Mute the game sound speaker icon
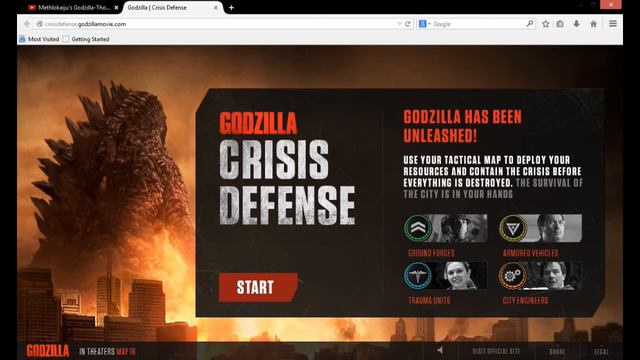The image size is (640, 360). point(440,350)
